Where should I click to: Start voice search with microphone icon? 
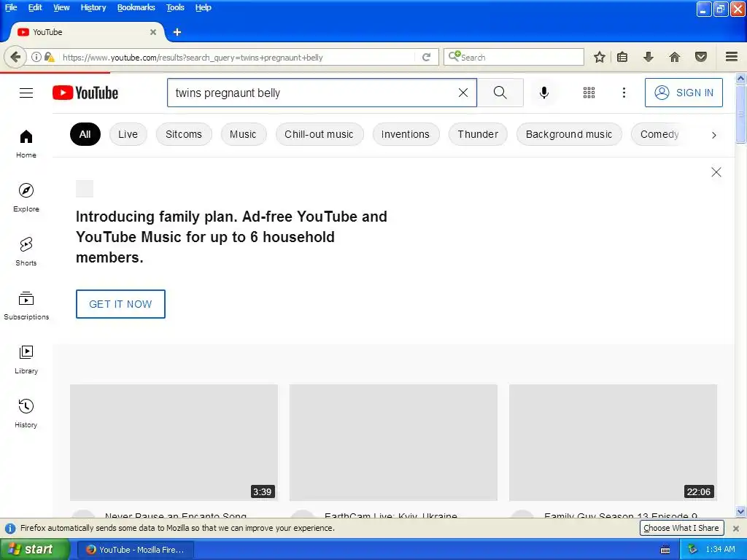(544, 93)
